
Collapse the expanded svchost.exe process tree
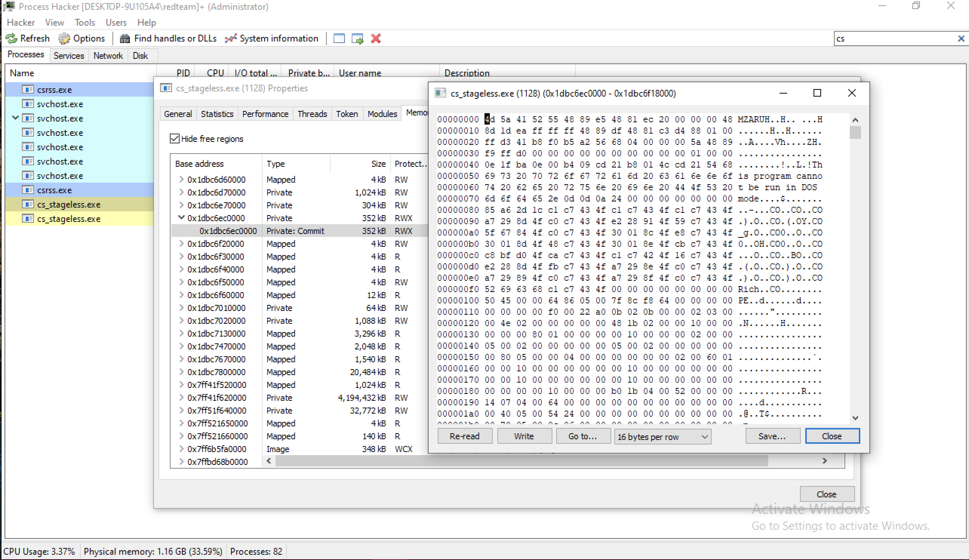(x=15, y=118)
